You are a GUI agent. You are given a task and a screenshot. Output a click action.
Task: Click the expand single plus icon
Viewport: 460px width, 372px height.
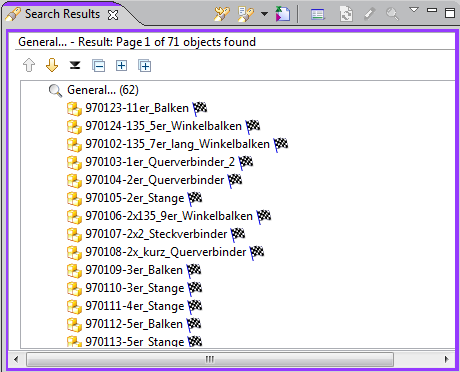(121, 66)
